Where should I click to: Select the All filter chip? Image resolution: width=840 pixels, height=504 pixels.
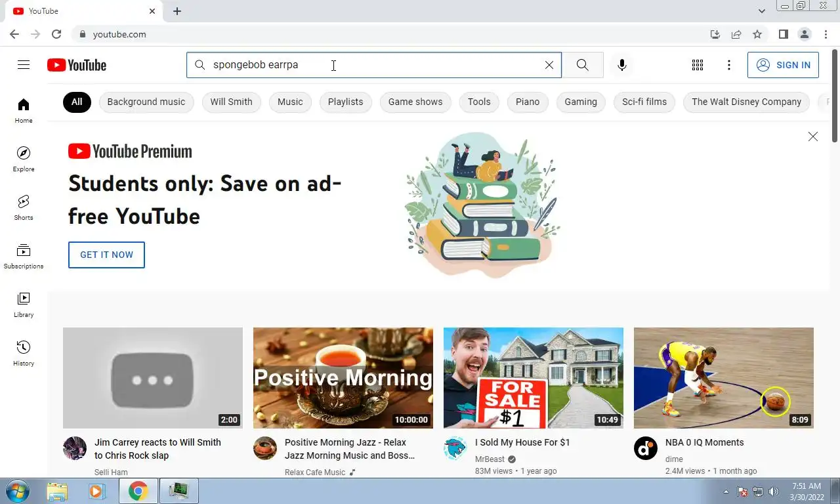(77, 102)
